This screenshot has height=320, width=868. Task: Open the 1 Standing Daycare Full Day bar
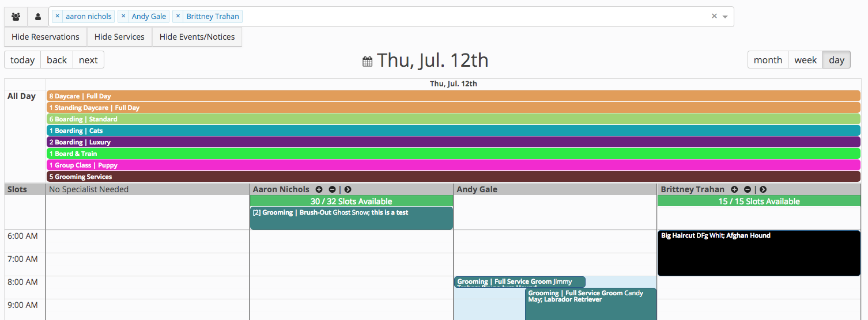tap(453, 108)
